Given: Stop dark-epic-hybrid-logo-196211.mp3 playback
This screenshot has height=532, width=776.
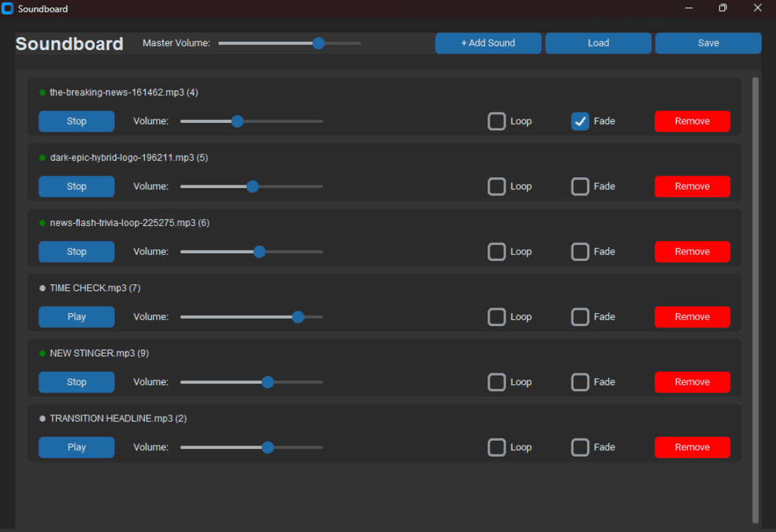Looking at the screenshot, I should (x=77, y=187).
